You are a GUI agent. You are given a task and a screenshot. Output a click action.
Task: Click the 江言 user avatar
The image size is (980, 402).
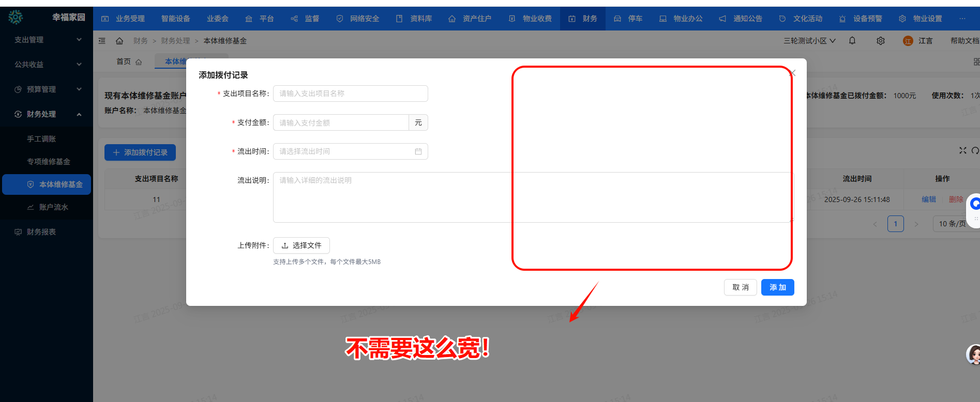click(908, 41)
